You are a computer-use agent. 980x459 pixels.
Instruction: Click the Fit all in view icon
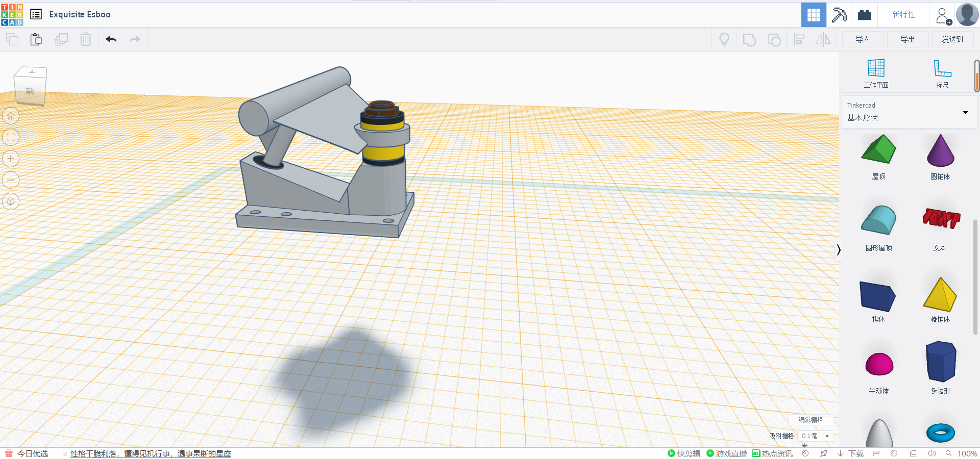[11, 137]
